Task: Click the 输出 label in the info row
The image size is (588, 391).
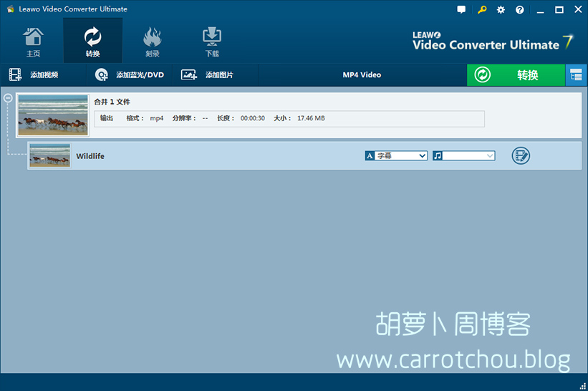Action: coord(107,118)
